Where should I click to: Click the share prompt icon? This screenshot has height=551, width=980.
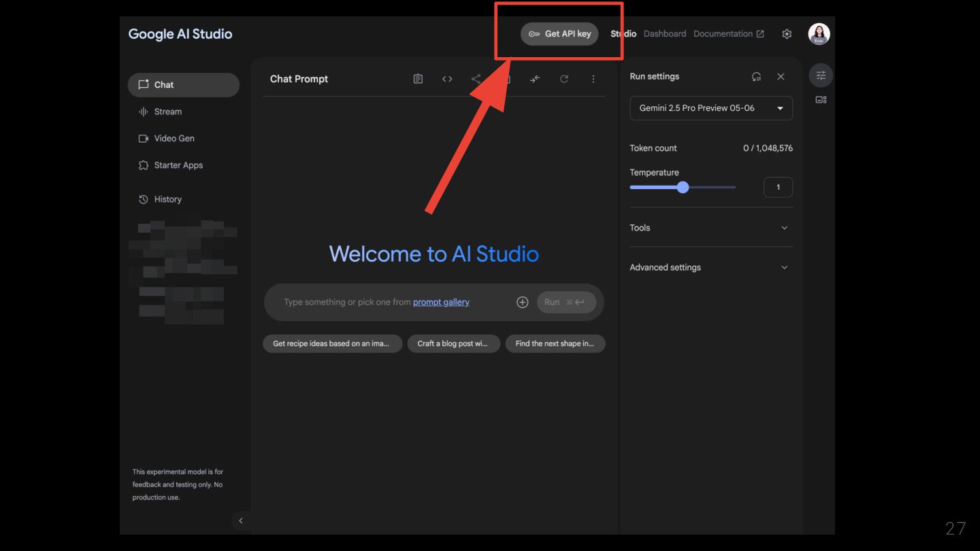tap(476, 79)
